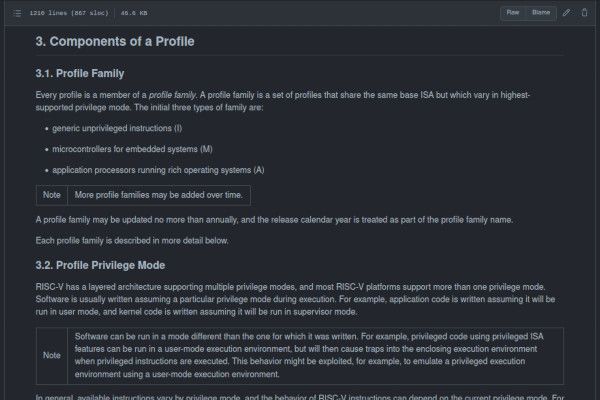Open the Blame view
Viewport: 600px width, 400px height.
click(541, 13)
